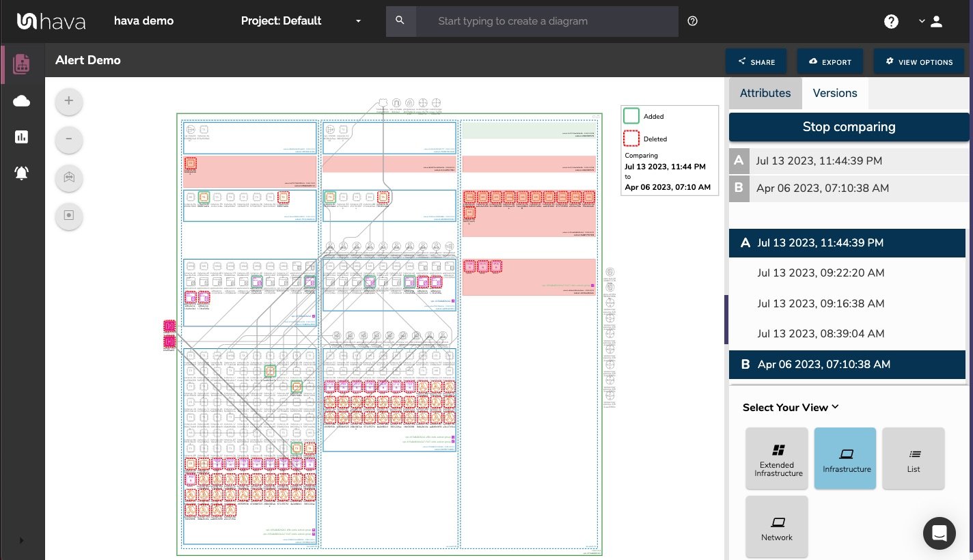Open the Diagrams panel in the left sidebar
The width and height of the screenshot is (973, 560).
coord(21,64)
